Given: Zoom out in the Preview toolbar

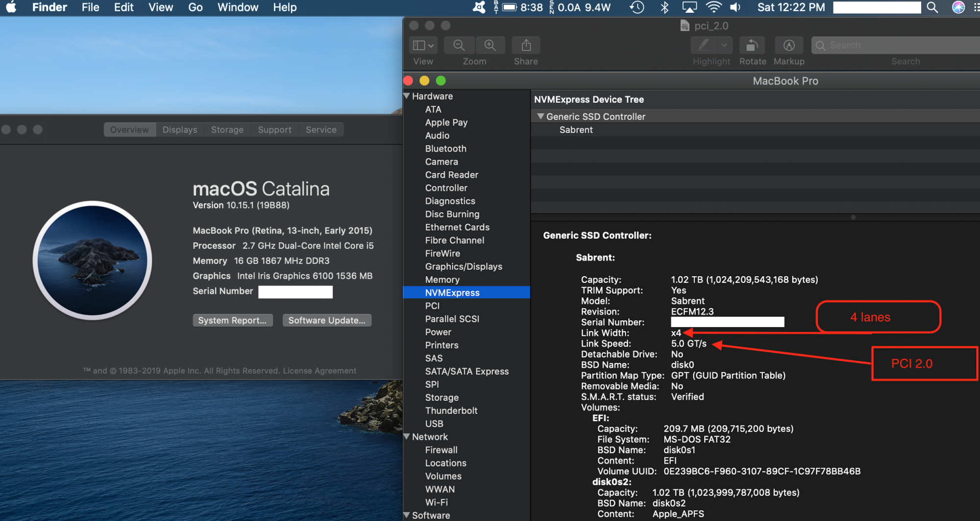Looking at the screenshot, I should point(459,46).
